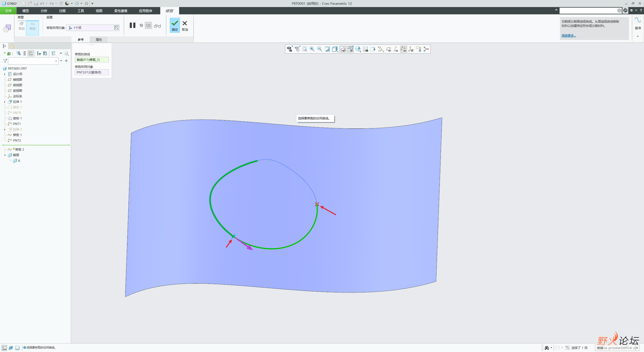The image size is (644, 352).
Task: Click the Annotation Display arrow icon
Action: (x=419, y=49)
